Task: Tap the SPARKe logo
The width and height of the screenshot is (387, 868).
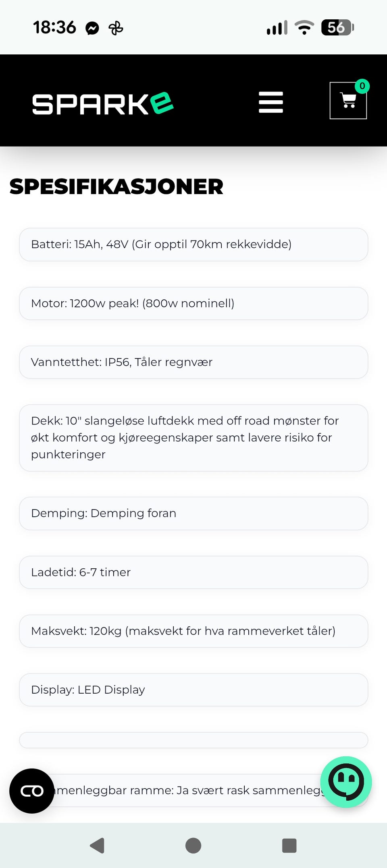Action: click(x=103, y=104)
